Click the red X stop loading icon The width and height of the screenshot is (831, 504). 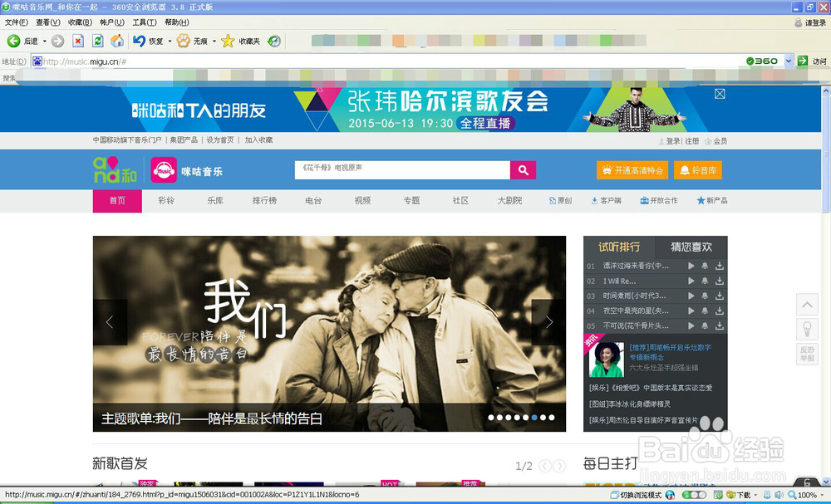[x=78, y=41]
